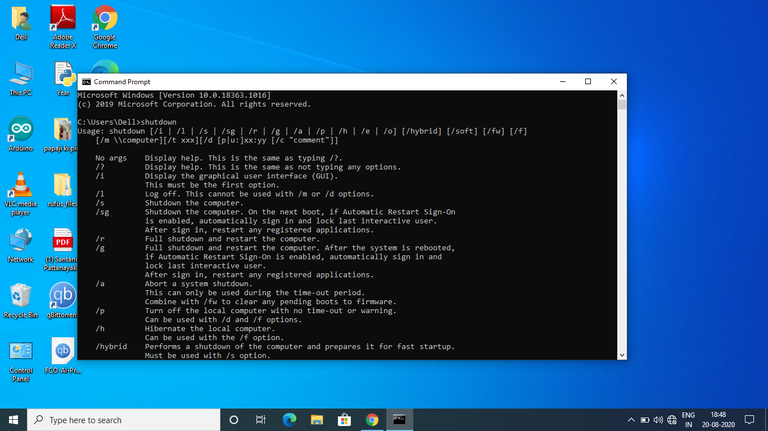Select the papaji ki pic folder icon

pos(61,134)
